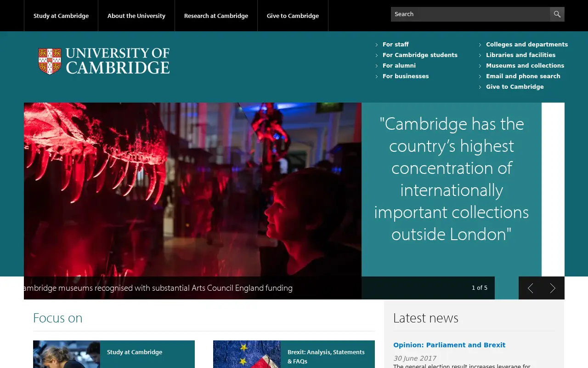Click the University of Cambridge crest logo
Screen dimensions: 588x368
click(104, 61)
